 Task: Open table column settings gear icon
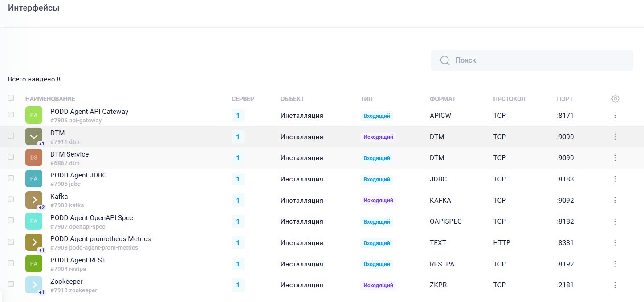click(615, 99)
